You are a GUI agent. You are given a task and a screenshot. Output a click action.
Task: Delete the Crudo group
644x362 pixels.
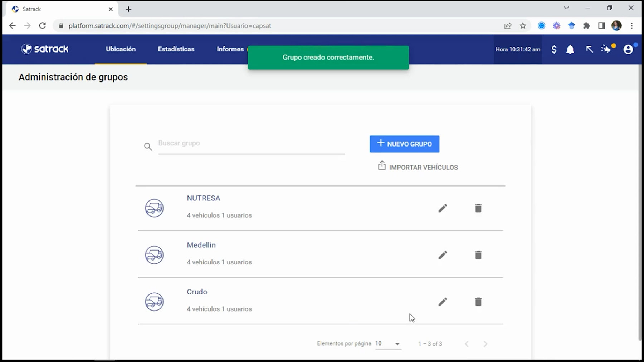tap(478, 302)
